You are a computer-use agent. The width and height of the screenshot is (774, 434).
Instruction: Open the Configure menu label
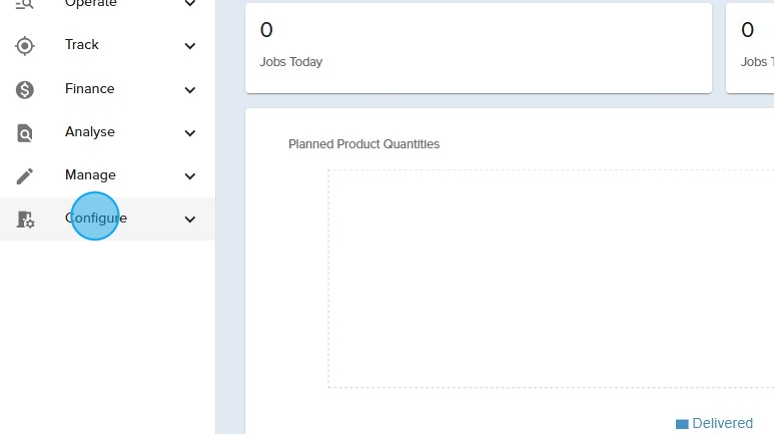tap(96, 218)
